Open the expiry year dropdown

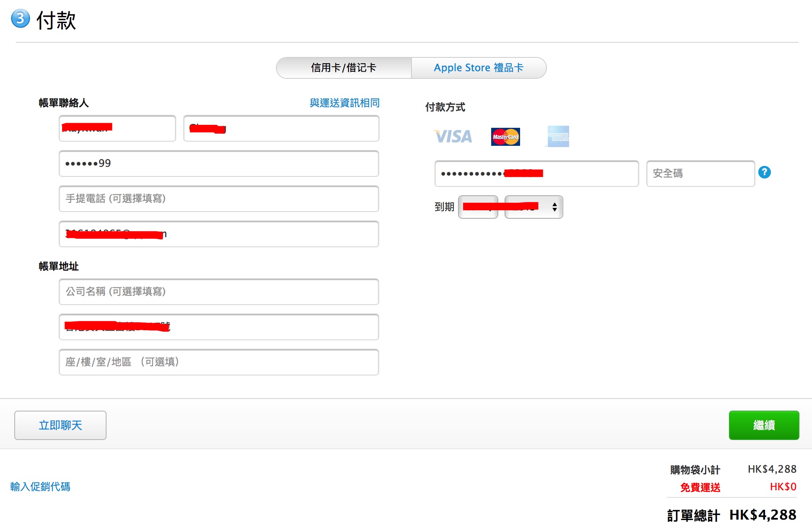533,207
